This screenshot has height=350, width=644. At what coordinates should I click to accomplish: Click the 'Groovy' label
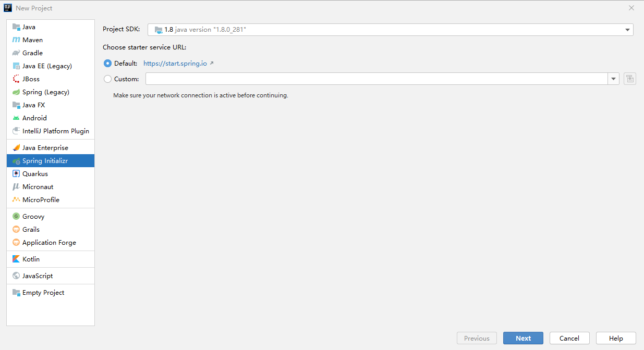[33, 217]
